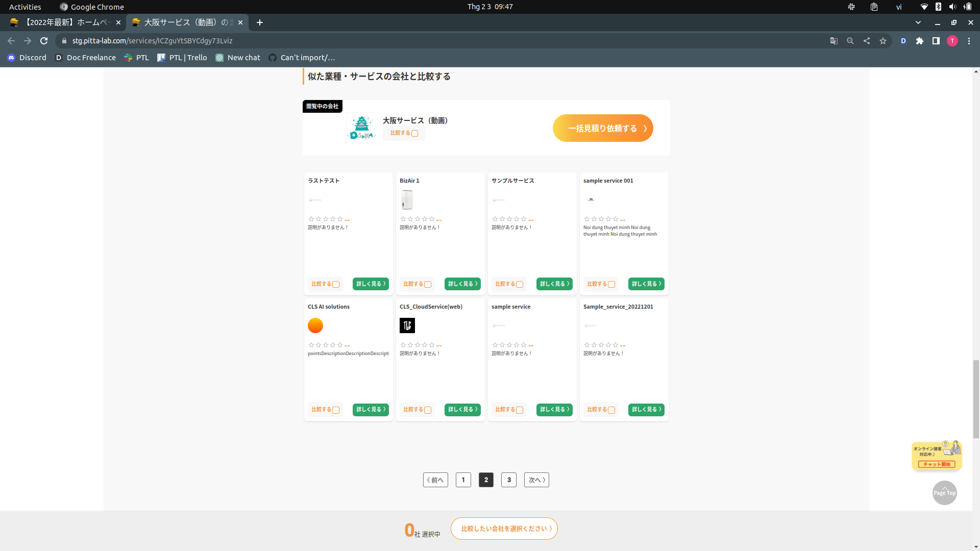View details of sample service 001
980x551 pixels.
point(646,284)
